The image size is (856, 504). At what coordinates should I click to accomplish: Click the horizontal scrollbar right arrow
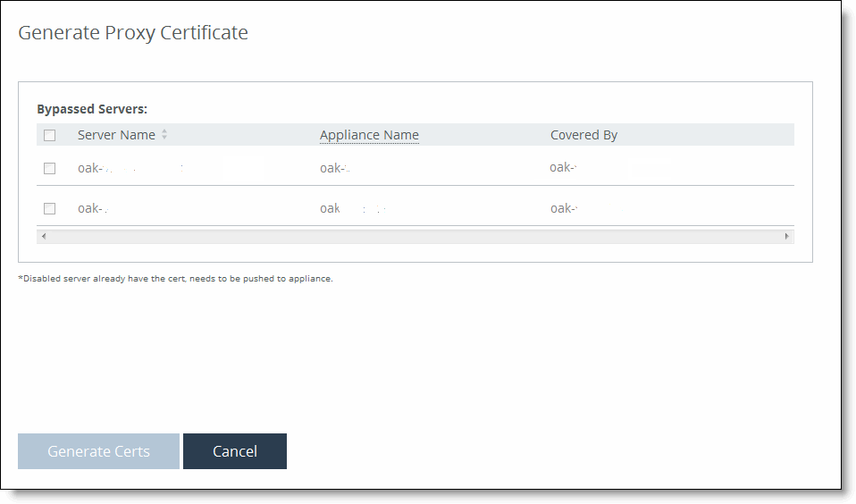(787, 236)
